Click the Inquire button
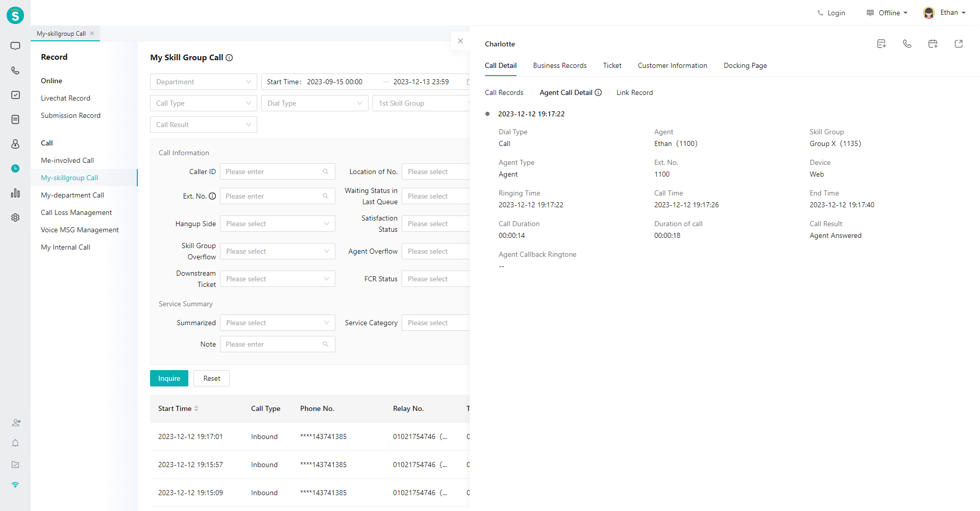 169,378
